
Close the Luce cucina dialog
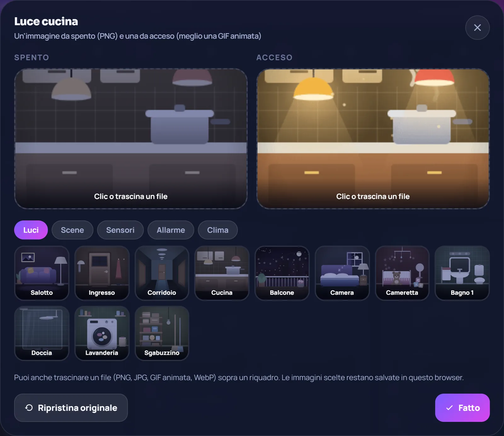[477, 28]
